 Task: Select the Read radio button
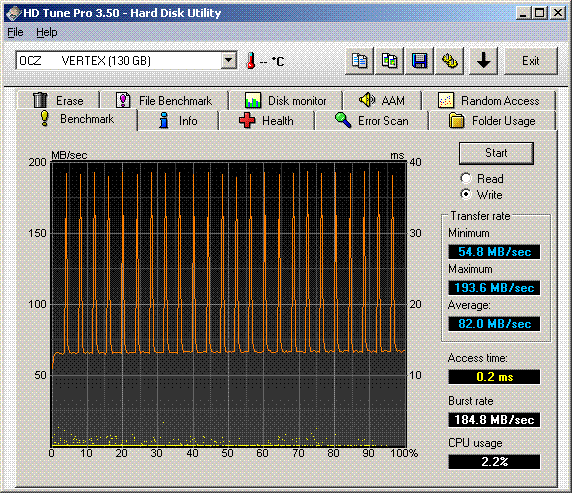click(465, 178)
